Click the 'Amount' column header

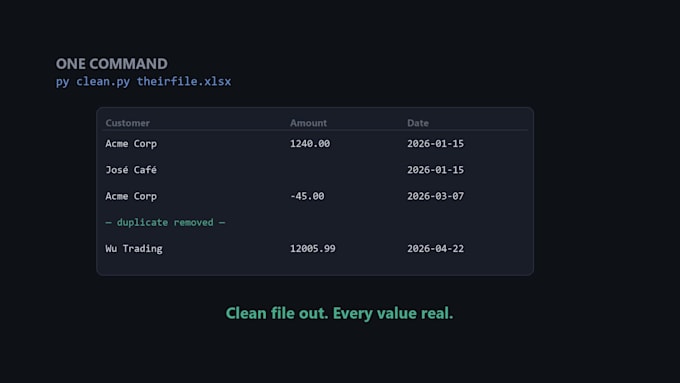coord(308,123)
